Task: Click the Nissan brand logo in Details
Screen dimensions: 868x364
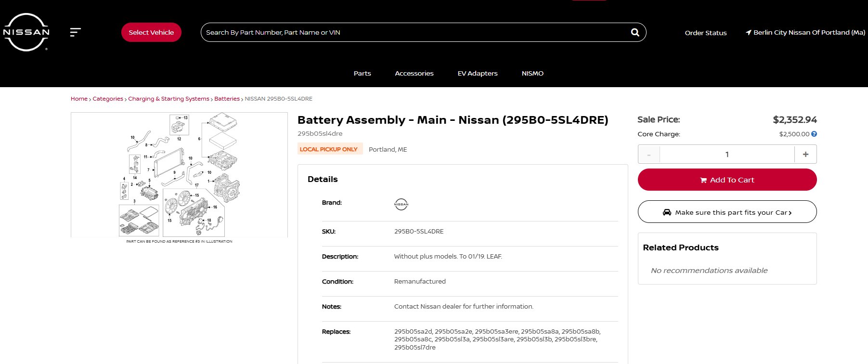Action: coord(401,204)
